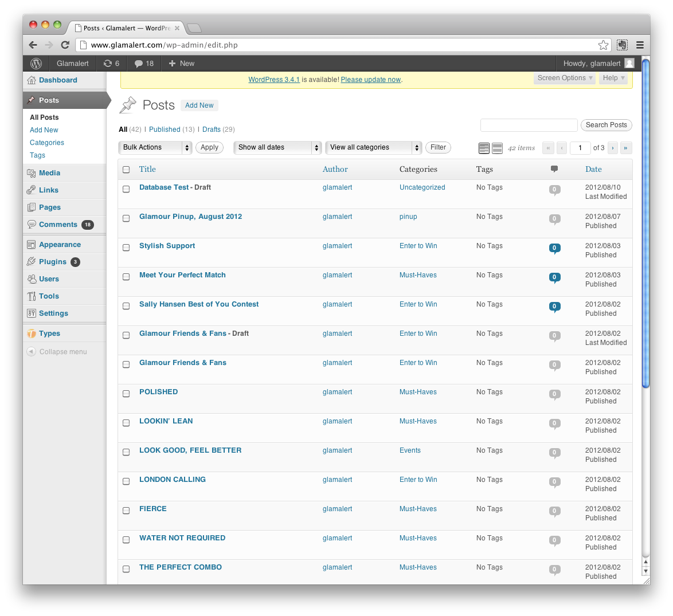Check the Database Test post checkbox

(126, 189)
